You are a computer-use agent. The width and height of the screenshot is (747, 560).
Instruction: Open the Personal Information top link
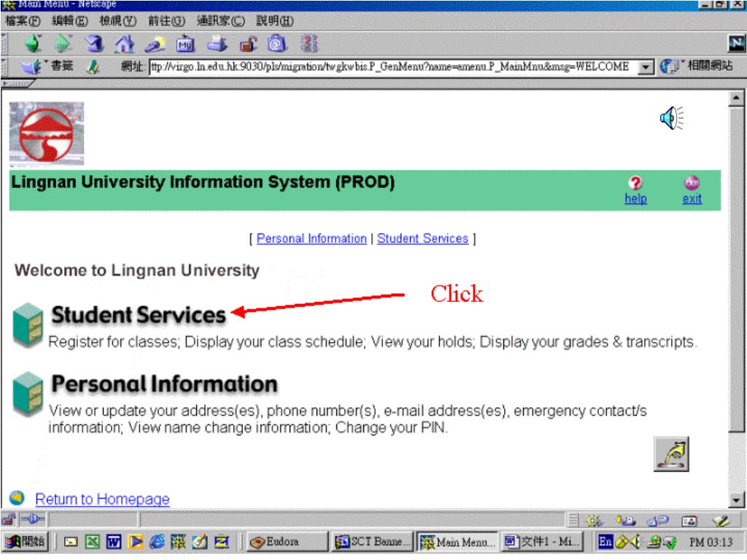[311, 238]
